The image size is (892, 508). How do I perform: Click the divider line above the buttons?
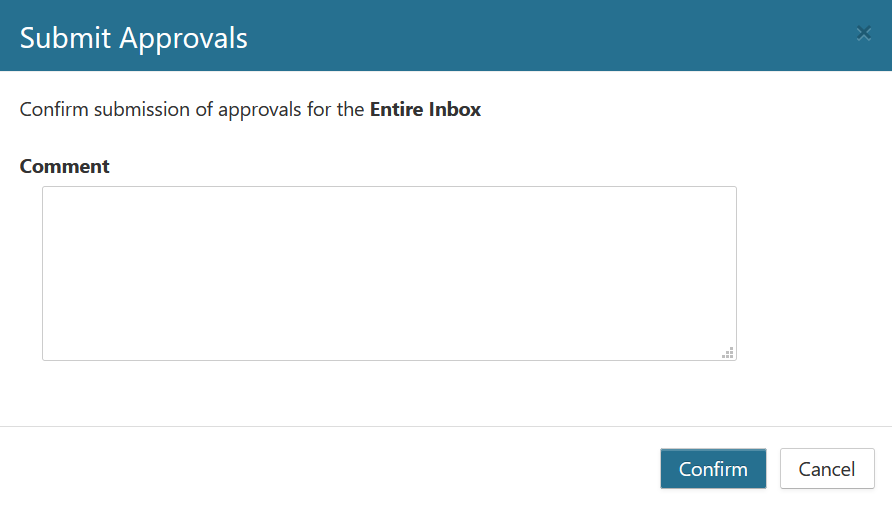point(446,427)
